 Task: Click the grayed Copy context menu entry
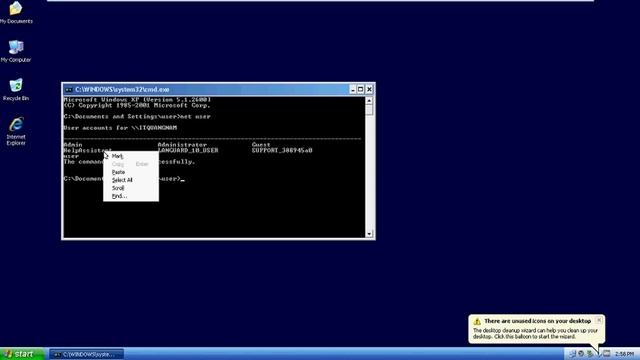tap(131, 164)
